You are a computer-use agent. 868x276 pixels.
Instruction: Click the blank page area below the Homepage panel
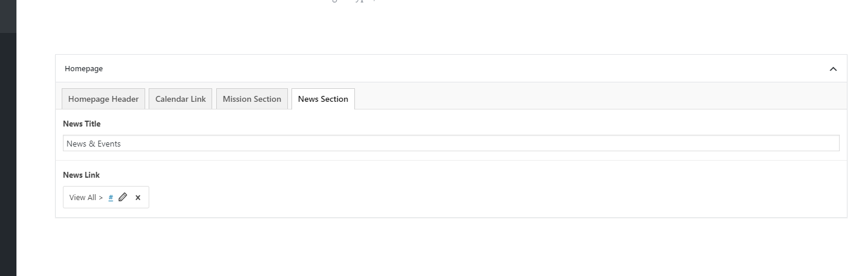pyautogui.click(x=447, y=247)
